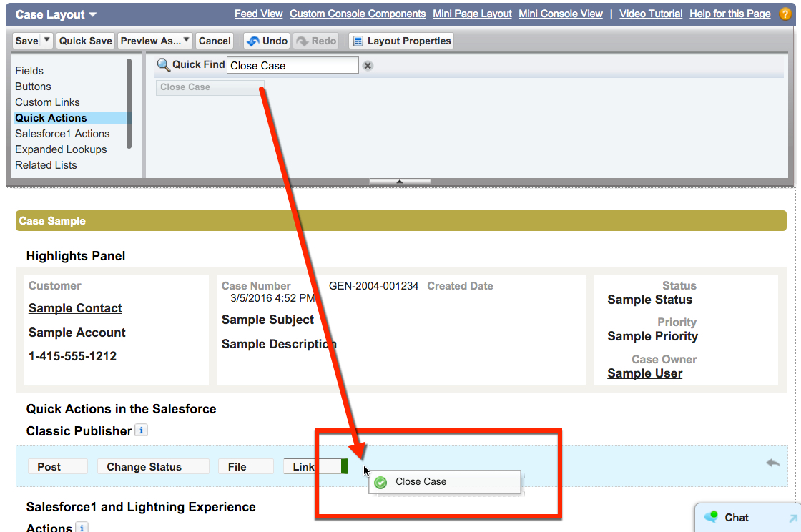Collapse the palette using the handle arrow
801x532 pixels.
tap(400, 181)
